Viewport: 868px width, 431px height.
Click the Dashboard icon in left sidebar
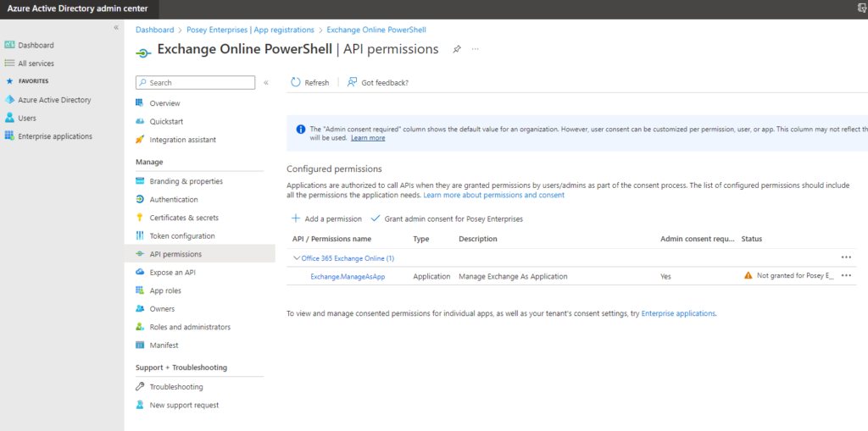(9, 45)
